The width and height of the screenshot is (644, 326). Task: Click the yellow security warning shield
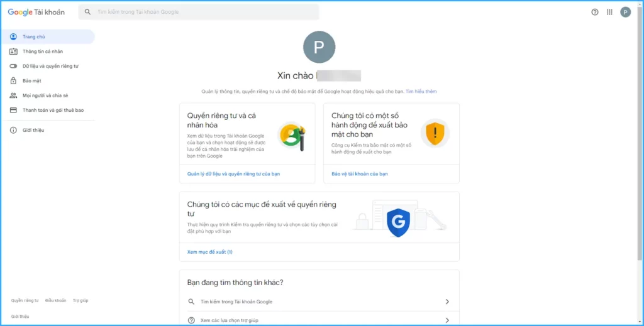435,134
